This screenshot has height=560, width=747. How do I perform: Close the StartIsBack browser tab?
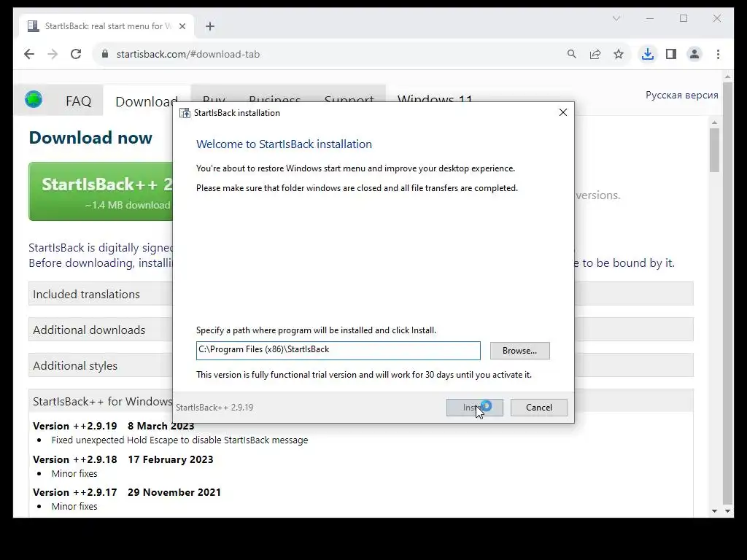click(x=182, y=26)
